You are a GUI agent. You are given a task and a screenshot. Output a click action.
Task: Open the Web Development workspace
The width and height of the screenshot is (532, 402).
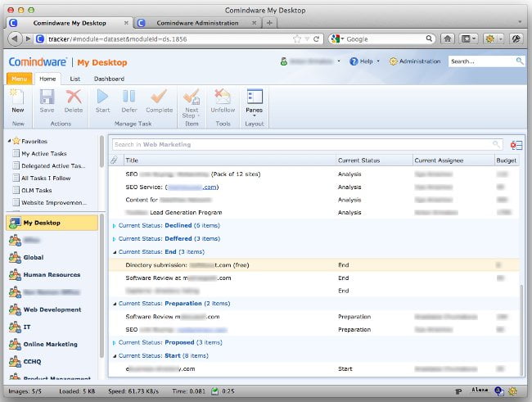pos(45,309)
